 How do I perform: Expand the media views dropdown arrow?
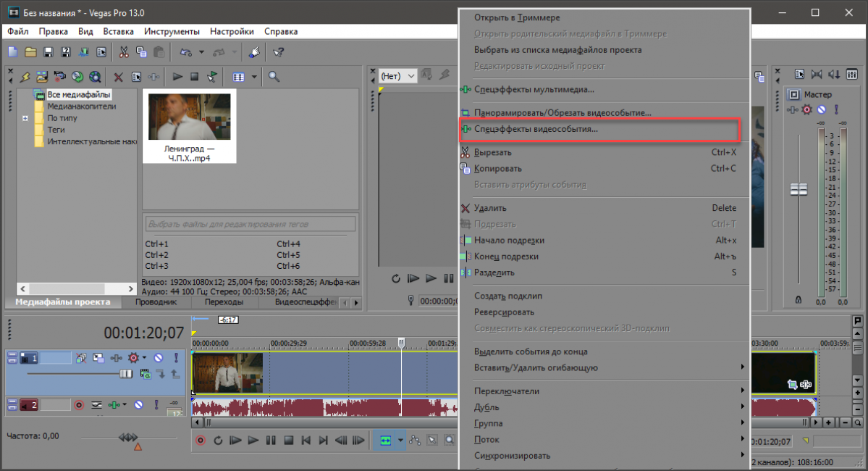pyautogui.click(x=254, y=76)
